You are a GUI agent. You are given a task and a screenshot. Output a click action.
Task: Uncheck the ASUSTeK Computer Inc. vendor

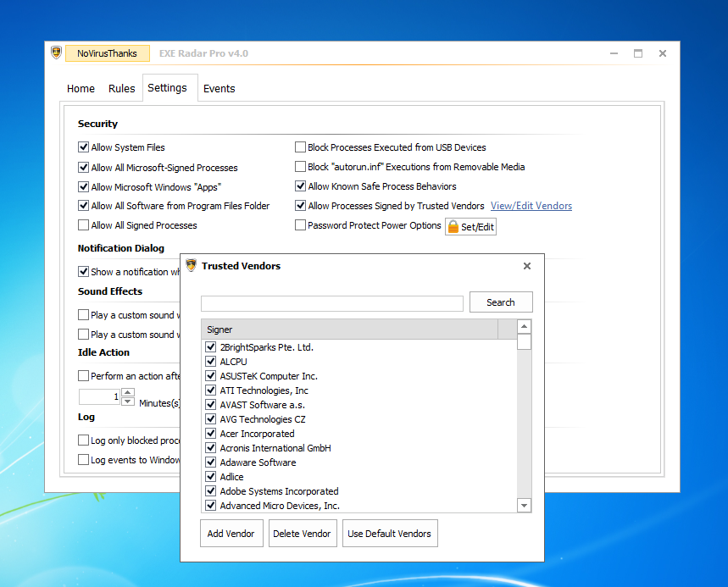[x=211, y=376]
